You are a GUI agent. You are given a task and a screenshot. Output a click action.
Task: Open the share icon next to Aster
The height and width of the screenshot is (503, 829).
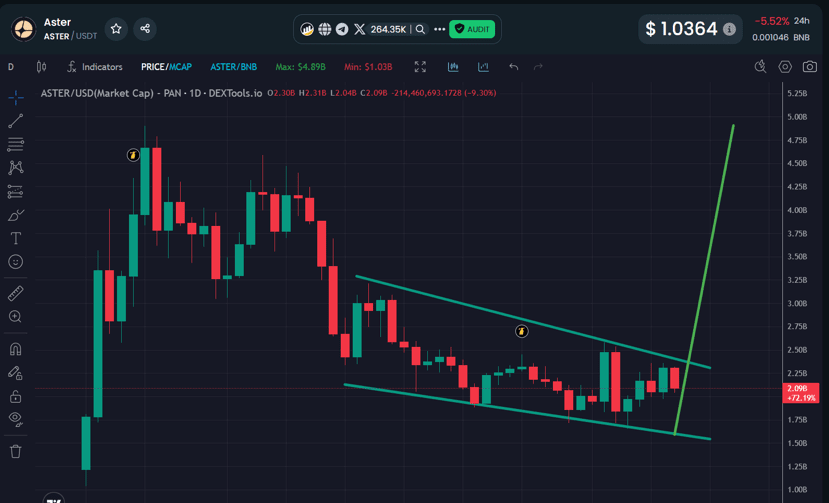point(145,29)
